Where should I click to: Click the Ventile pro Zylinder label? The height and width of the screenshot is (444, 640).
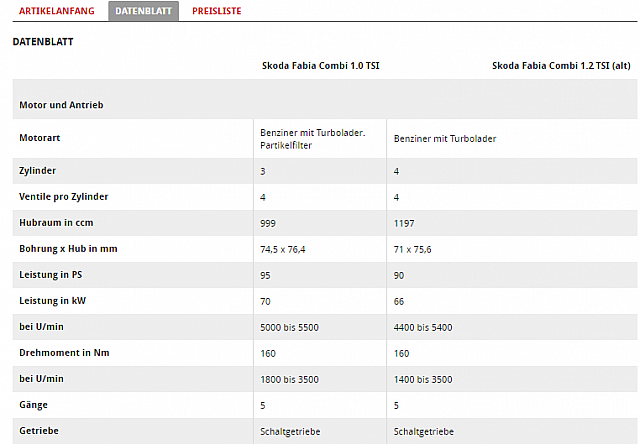coord(64,197)
